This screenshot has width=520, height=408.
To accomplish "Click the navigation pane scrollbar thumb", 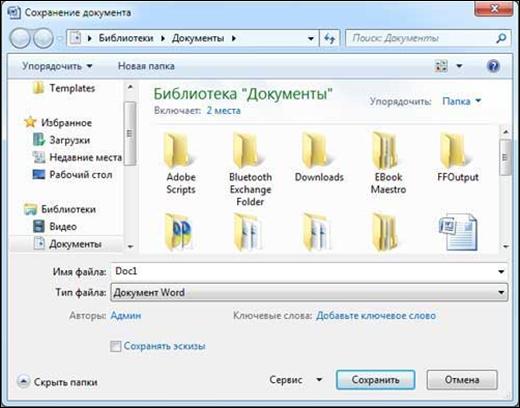I will point(130,133).
